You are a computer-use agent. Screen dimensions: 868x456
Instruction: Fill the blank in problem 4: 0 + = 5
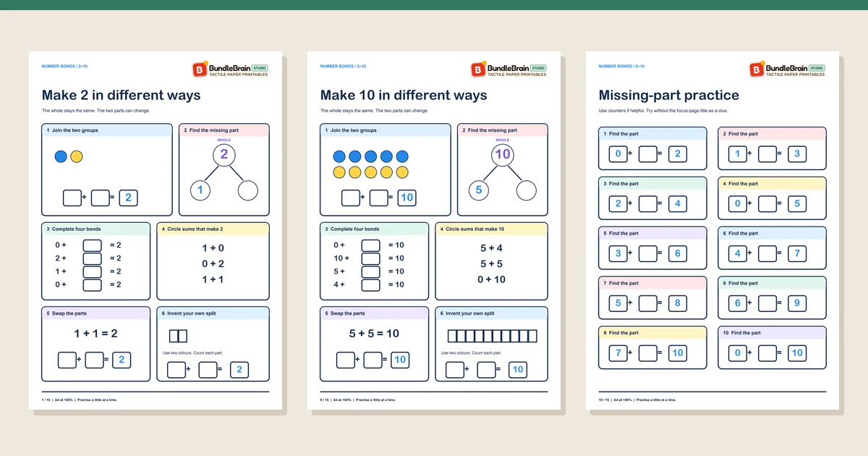click(x=767, y=203)
